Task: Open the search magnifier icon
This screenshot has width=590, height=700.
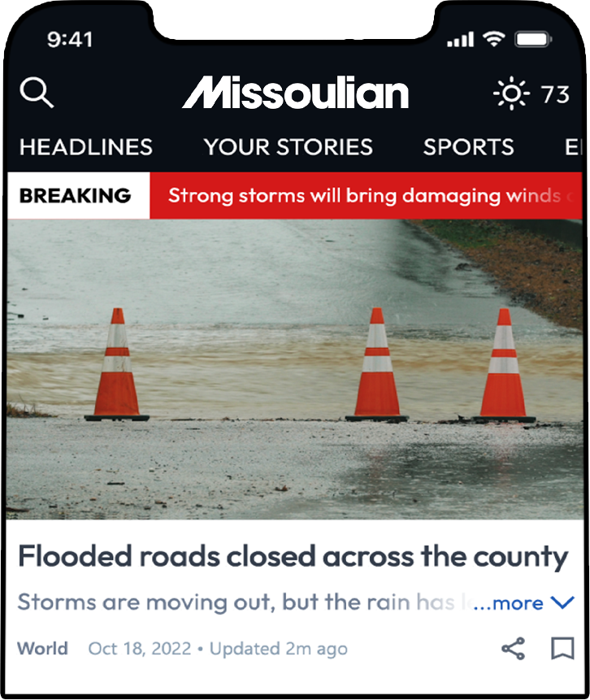Action: pyautogui.click(x=37, y=93)
